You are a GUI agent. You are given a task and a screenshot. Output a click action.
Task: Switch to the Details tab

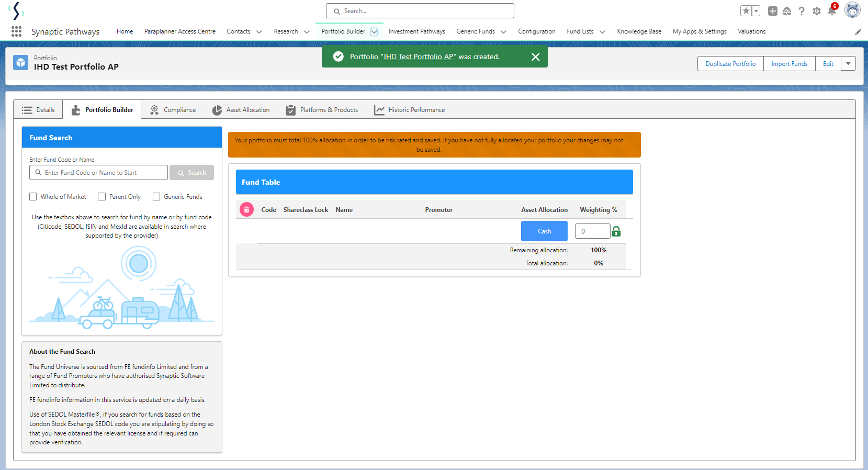click(x=38, y=110)
